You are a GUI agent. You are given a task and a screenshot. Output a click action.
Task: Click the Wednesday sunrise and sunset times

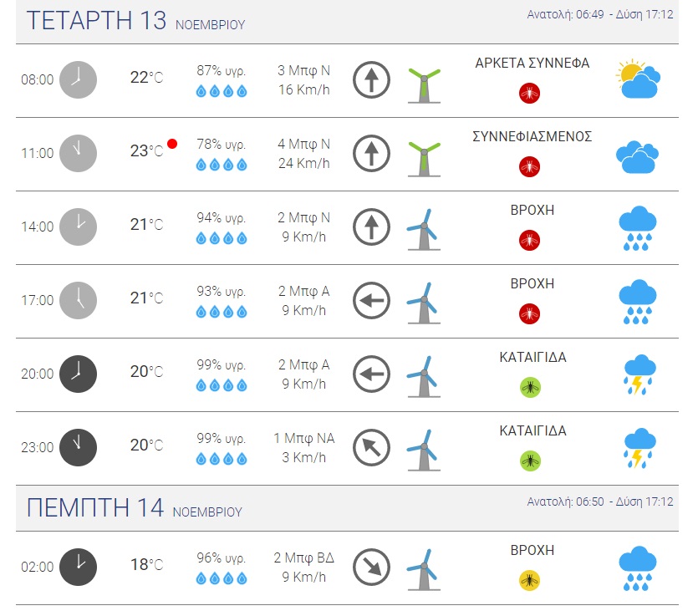click(x=600, y=15)
